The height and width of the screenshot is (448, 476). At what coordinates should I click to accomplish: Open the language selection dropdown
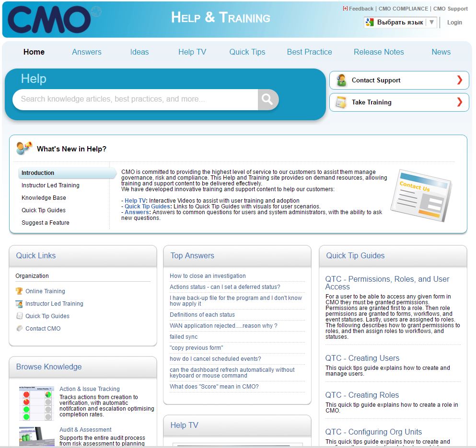(x=401, y=22)
